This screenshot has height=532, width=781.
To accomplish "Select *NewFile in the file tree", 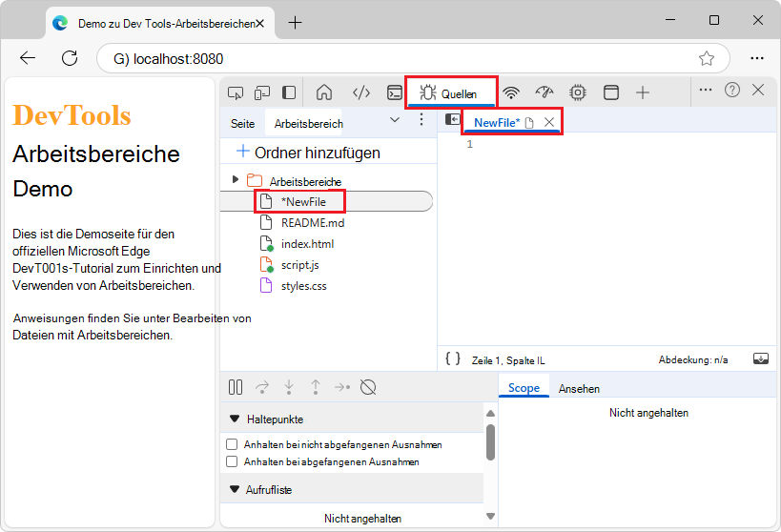I will point(326,202).
